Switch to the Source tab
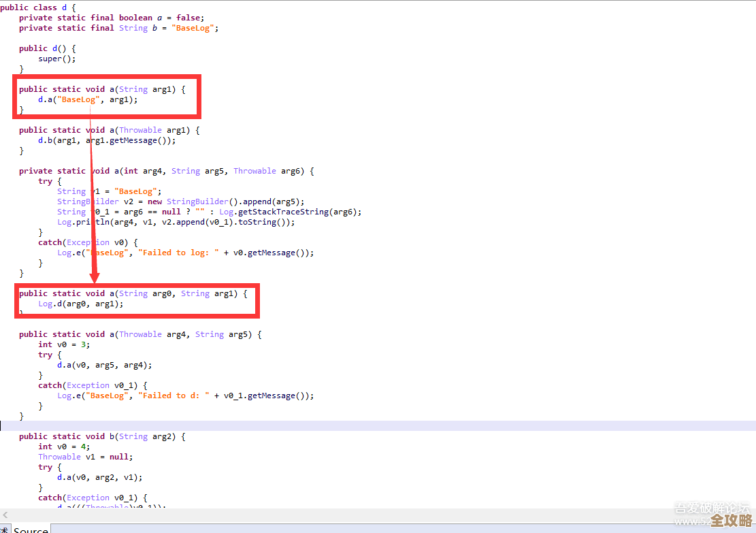The image size is (756, 533). tap(31, 529)
